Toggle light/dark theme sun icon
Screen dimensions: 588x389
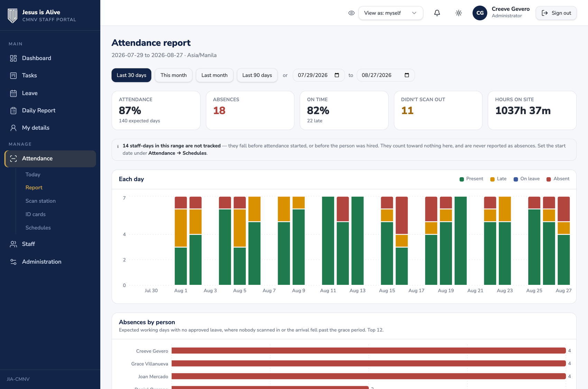click(459, 13)
